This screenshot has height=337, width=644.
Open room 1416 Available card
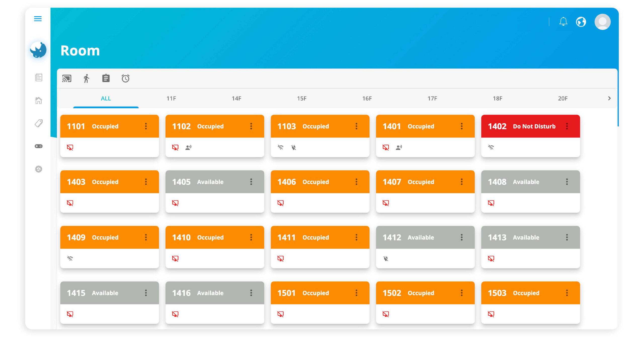pos(215,303)
